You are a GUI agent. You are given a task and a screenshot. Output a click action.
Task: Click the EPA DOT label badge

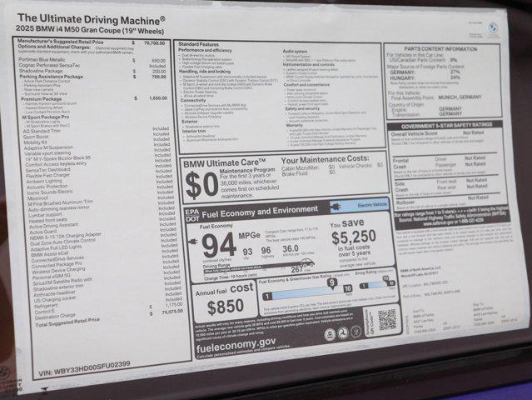pyautogui.click(x=191, y=215)
